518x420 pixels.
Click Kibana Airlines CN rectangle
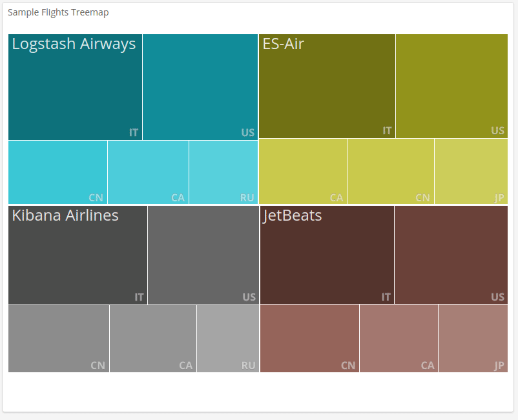(x=59, y=339)
